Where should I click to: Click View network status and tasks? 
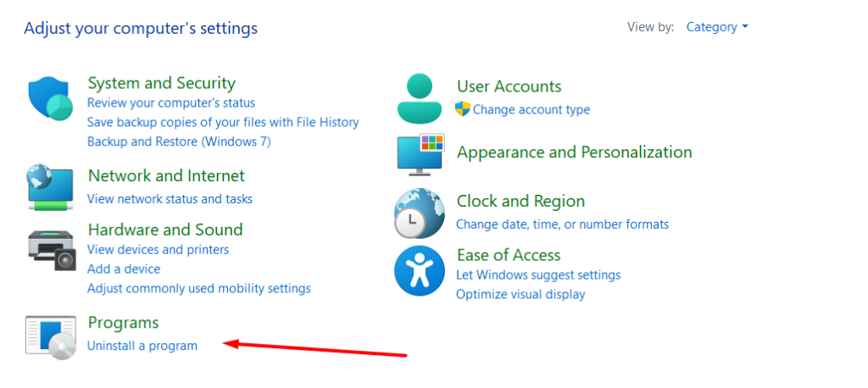pos(170,199)
